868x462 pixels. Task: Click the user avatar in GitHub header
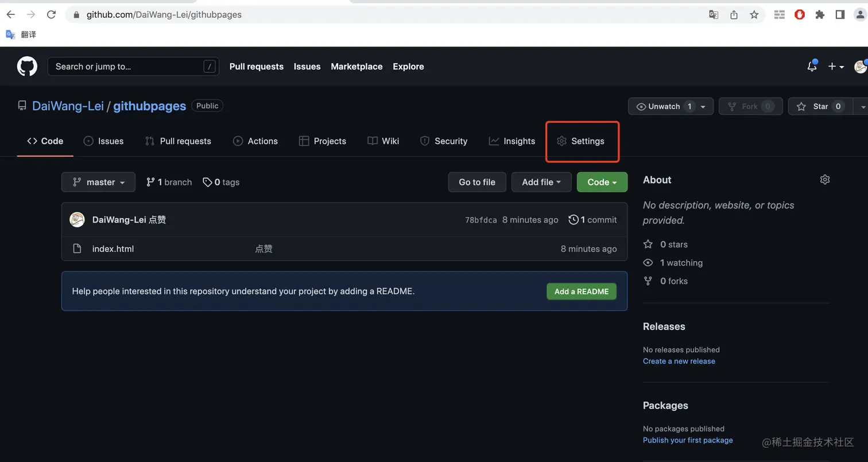[x=861, y=67]
